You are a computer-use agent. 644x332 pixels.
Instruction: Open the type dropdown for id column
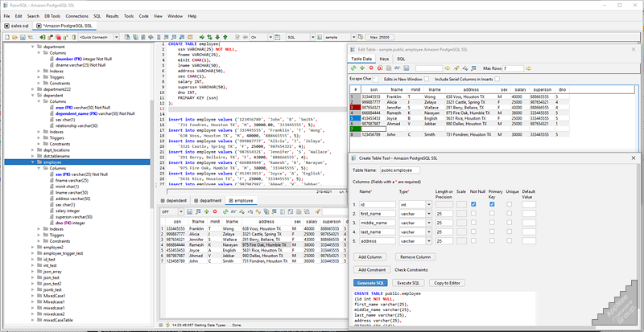429,204
